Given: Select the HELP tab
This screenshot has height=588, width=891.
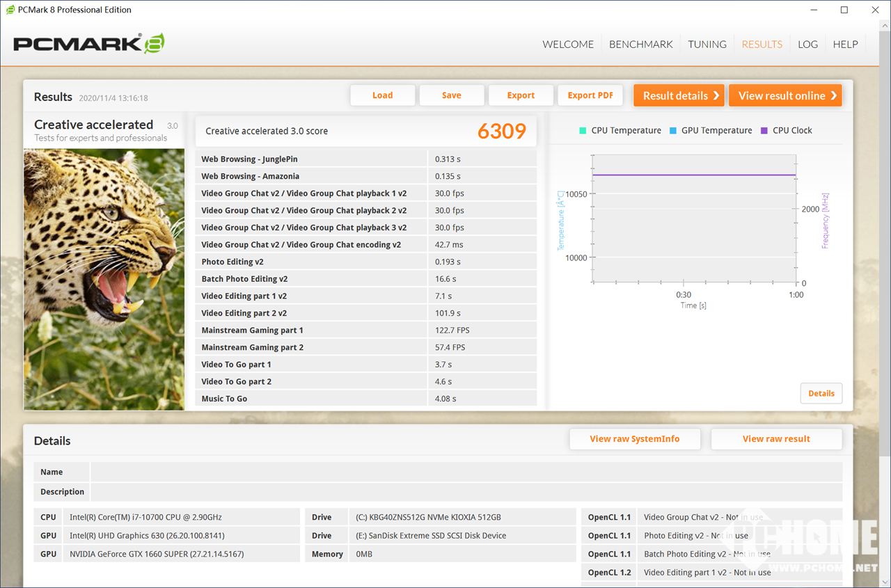Looking at the screenshot, I should (x=845, y=45).
